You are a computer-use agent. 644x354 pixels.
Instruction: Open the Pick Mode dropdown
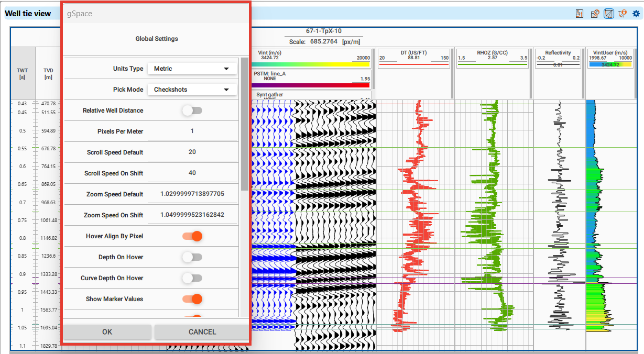pos(192,89)
